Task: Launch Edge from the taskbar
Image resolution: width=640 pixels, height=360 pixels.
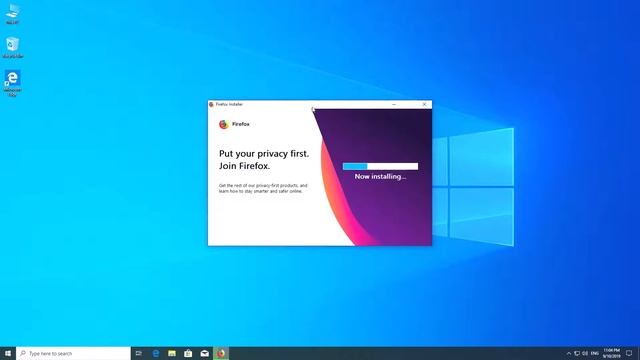Action: pos(156,353)
